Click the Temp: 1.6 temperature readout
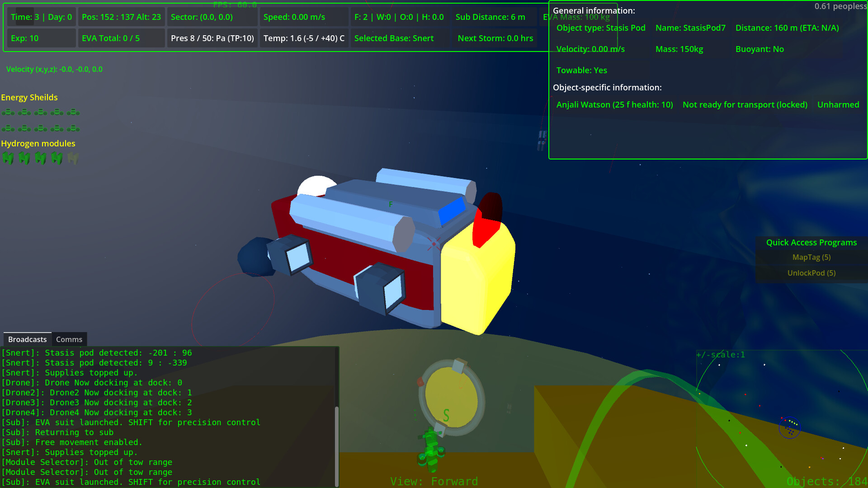Screen dimensions: 868x488 coord(304,38)
